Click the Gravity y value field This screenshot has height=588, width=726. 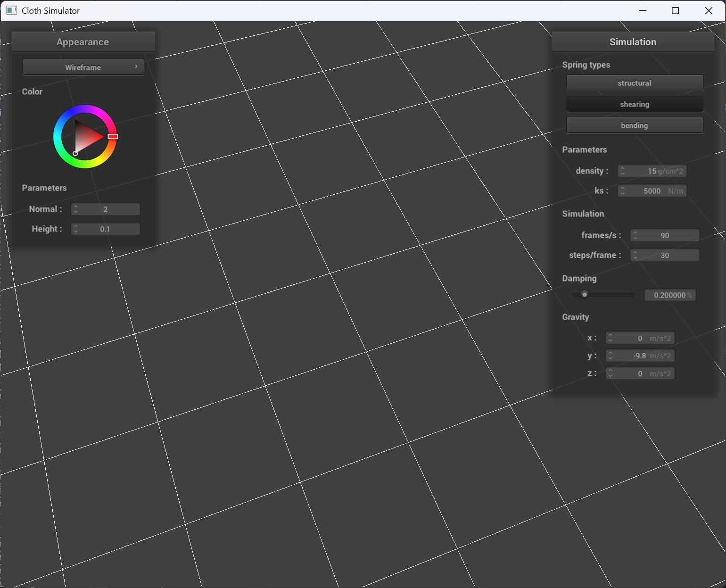640,356
